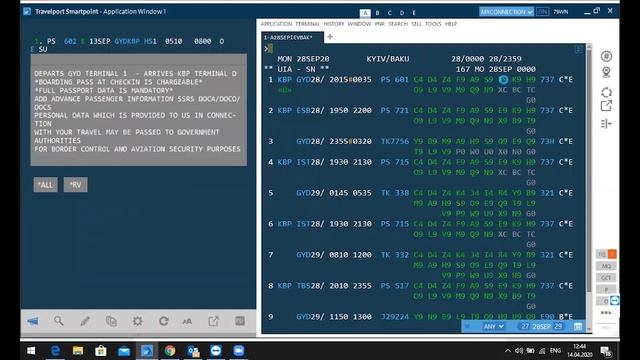Click the hash symbol icon in right sidebar

tap(606, 56)
